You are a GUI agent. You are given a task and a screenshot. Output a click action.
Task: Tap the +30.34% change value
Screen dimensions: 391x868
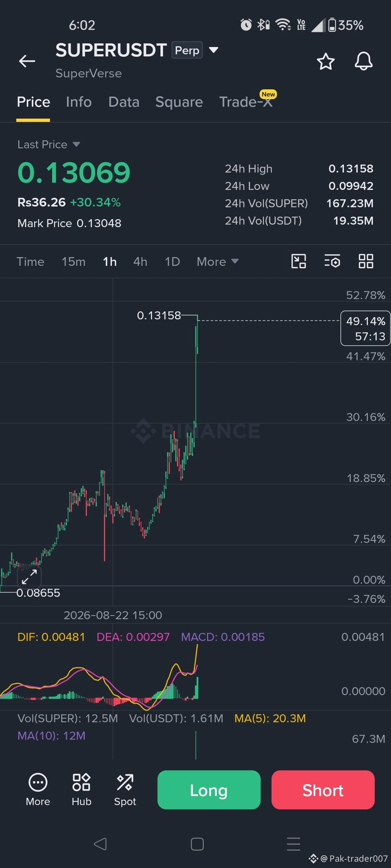coord(95,202)
